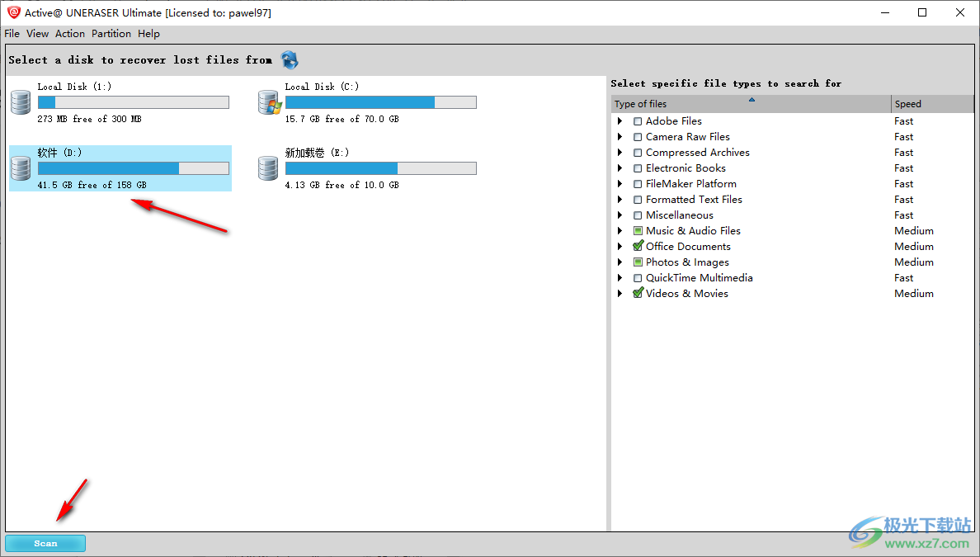
Task: Select the Adobe Files row label
Action: tap(674, 121)
